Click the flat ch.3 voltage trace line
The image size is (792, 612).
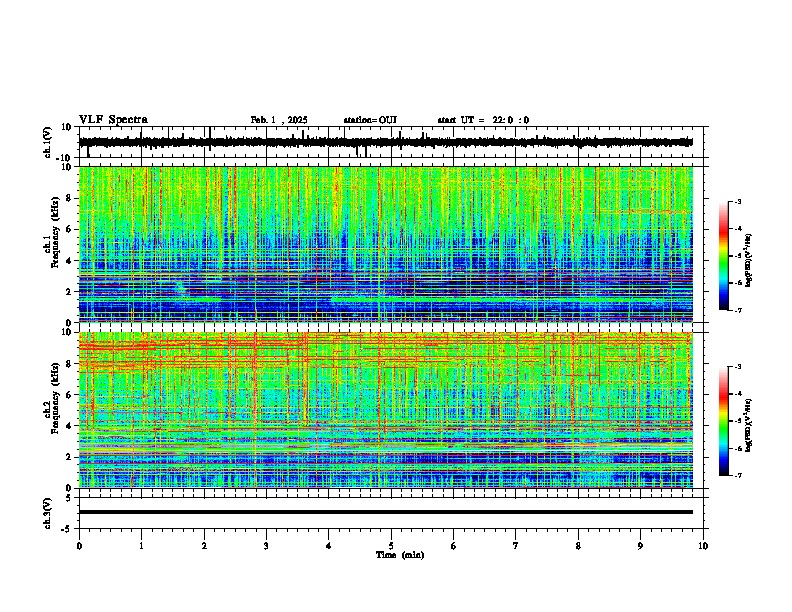coord(386,512)
